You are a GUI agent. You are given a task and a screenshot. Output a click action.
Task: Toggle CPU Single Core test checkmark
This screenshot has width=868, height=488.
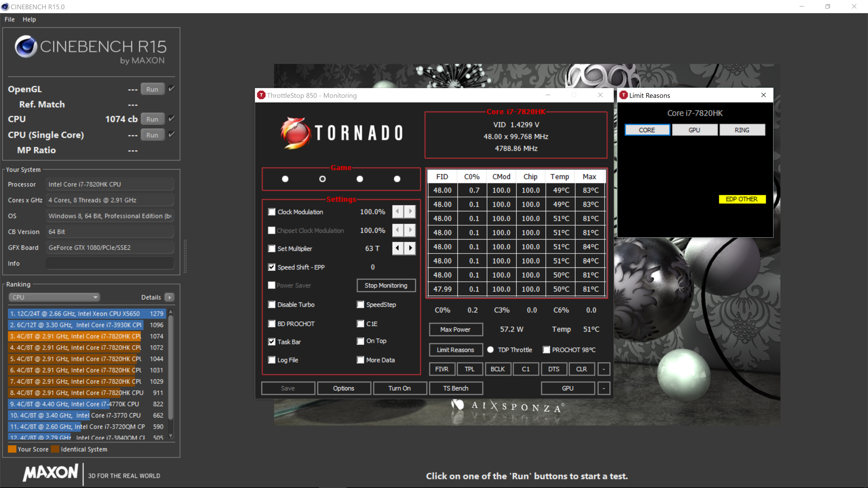point(172,134)
